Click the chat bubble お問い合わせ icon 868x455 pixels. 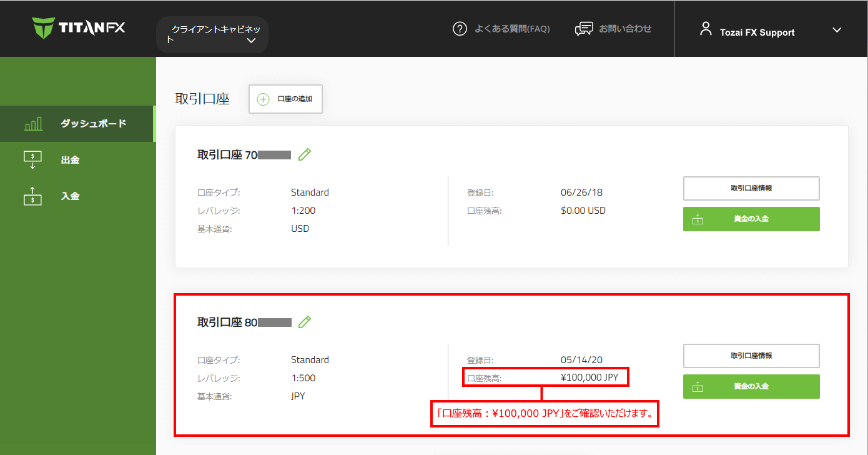584,28
